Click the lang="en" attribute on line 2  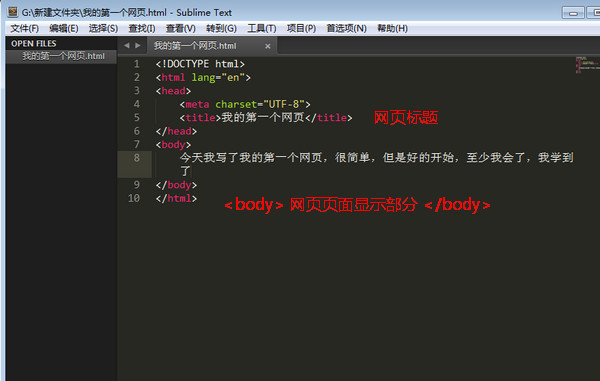tap(218, 78)
